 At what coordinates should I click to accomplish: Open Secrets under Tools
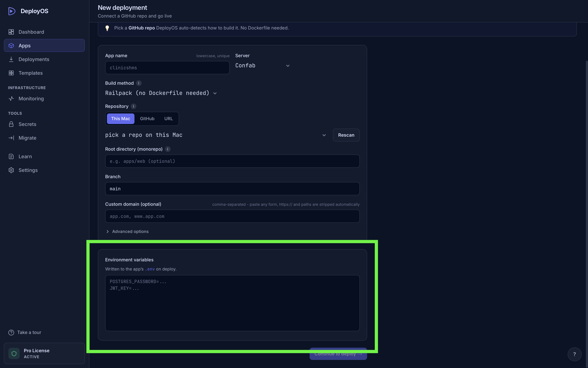tap(44, 124)
